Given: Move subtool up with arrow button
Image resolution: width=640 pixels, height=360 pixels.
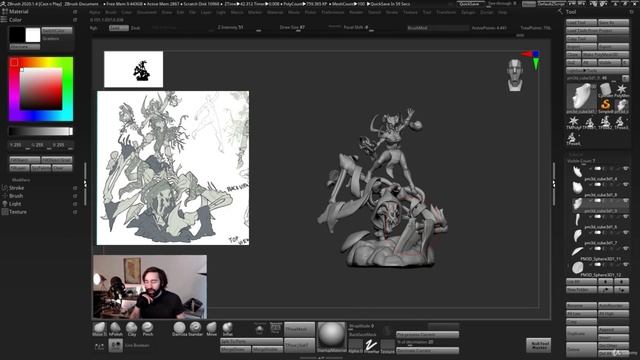Looking at the screenshot, I should 605,282.
